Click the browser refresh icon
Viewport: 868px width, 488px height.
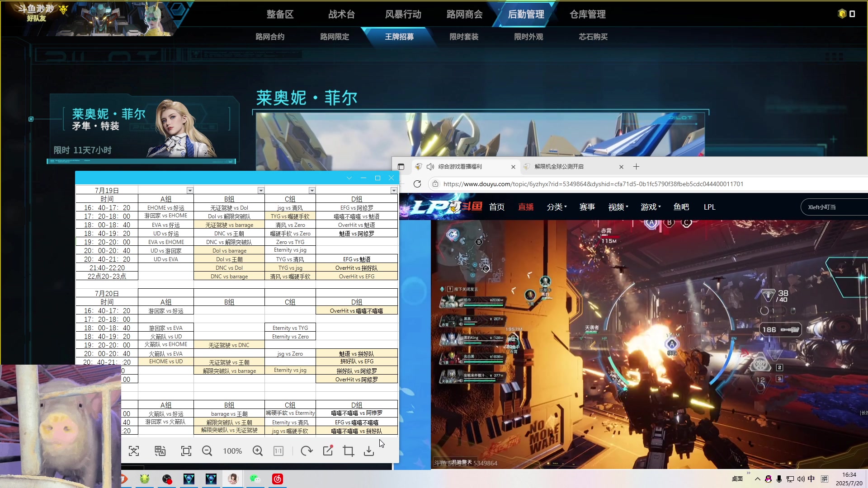pos(417,184)
